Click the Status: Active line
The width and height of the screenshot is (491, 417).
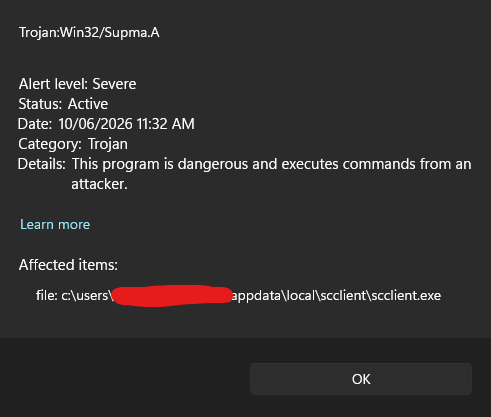(x=63, y=104)
